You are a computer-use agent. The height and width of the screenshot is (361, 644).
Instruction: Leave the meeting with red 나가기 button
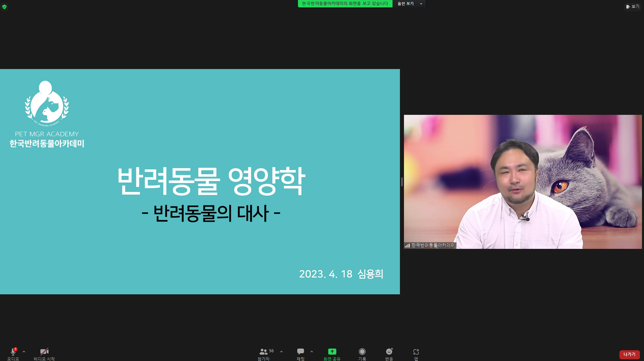[x=630, y=355]
